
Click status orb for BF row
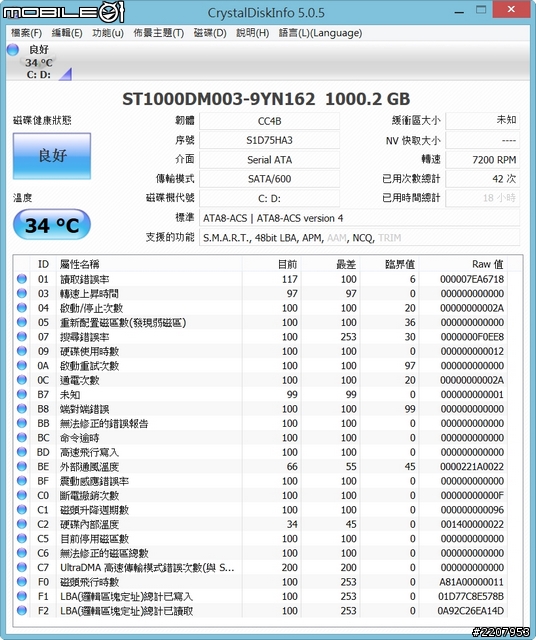coord(22,480)
